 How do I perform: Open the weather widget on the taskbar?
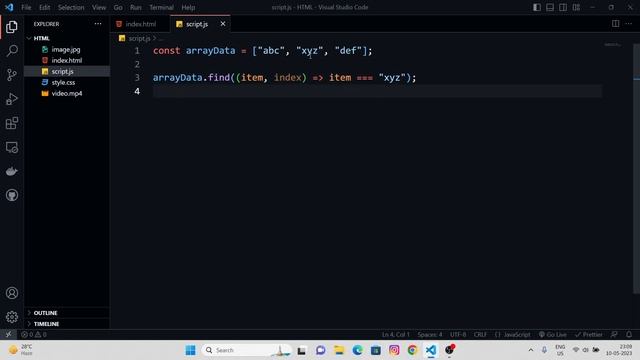pyautogui.click(x=21, y=350)
